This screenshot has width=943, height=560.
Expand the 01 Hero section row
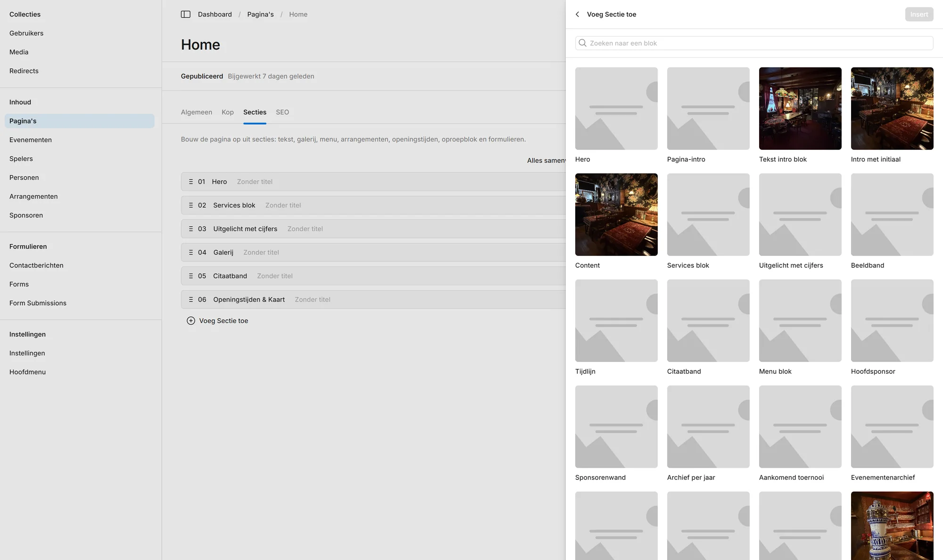[373, 181]
